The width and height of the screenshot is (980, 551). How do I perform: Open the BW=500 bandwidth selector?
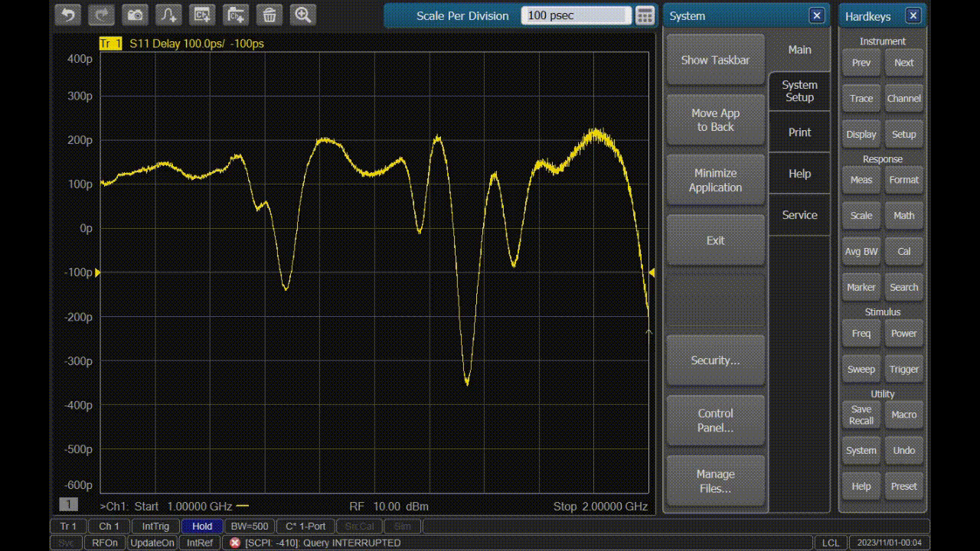(x=250, y=527)
